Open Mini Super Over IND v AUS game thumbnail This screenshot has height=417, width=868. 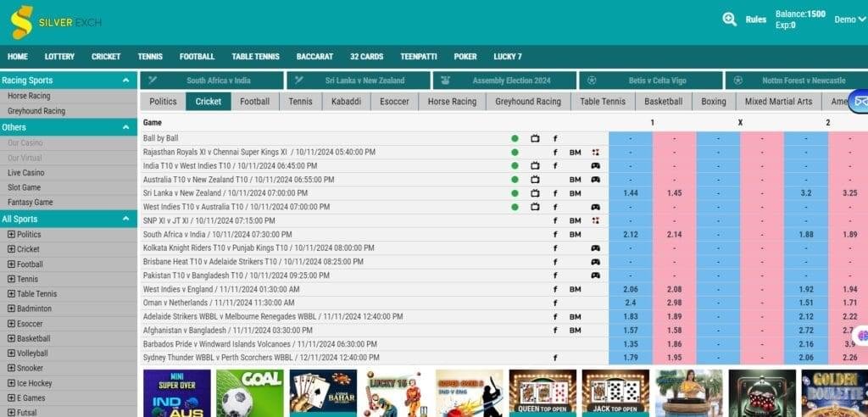click(176, 393)
